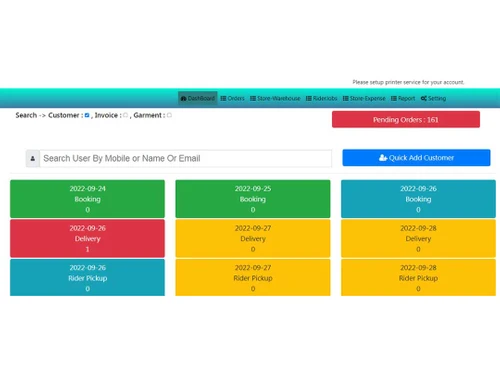Open the 2022-09-28 Delivery card

tap(418, 238)
